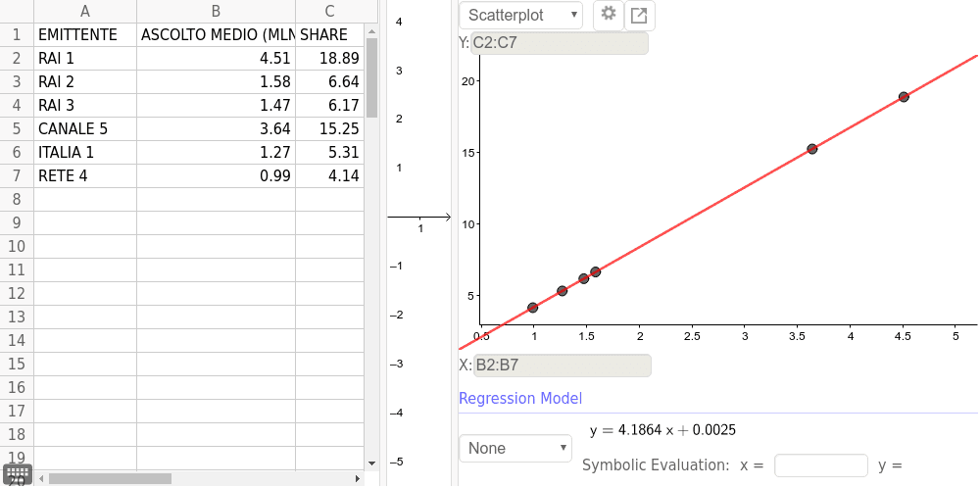Screen dimensions: 980x488
Task: Click the horizontal scrollbar right arrow
Action: (358, 478)
